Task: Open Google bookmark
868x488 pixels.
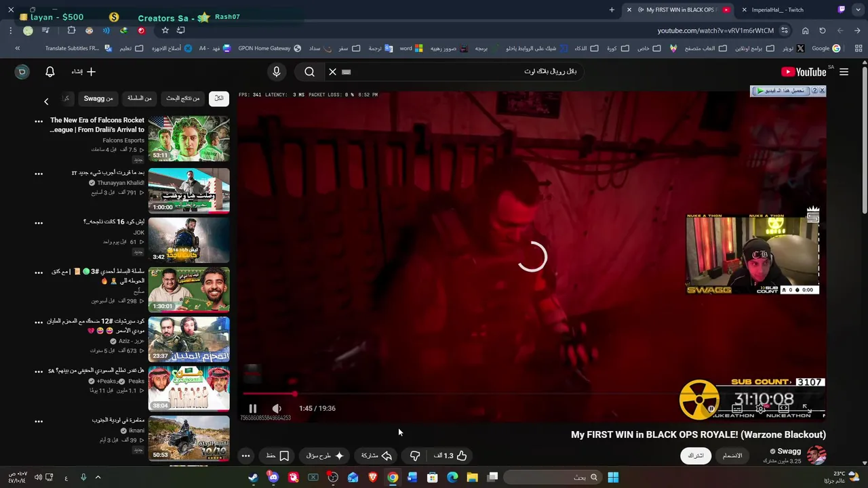Action: (x=826, y=48)
